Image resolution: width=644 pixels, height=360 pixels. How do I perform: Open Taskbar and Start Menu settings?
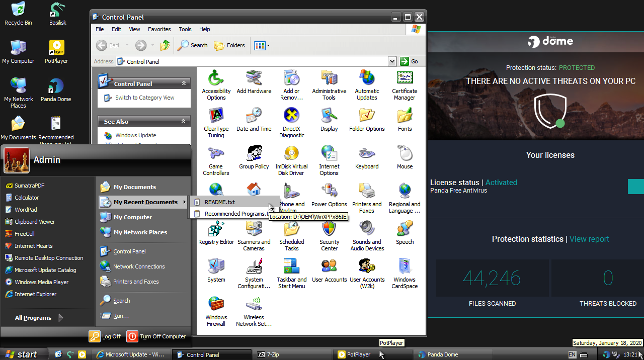coord(291,274)
